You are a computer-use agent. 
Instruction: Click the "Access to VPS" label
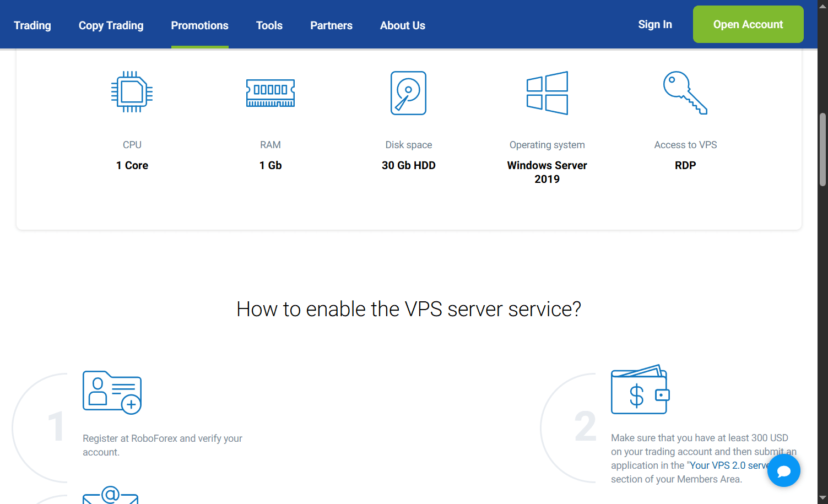point(685,145)
